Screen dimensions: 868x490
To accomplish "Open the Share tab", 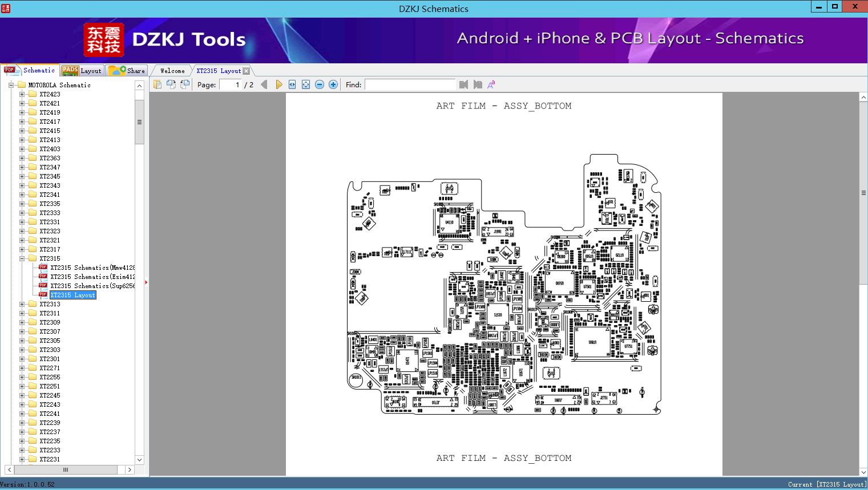I will (127, 71).
